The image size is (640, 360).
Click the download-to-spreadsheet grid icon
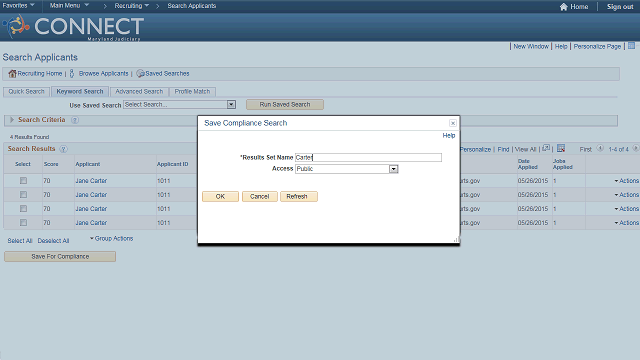pyautogui.click(x=561, y=148)
